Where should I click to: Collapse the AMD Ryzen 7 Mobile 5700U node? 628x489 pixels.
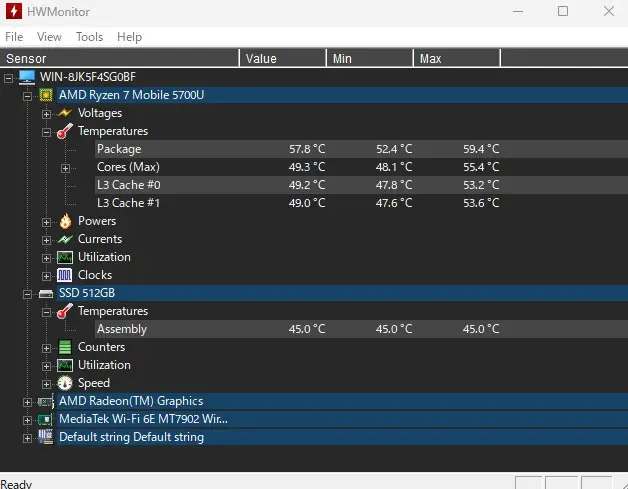pyautogui.click(x=28, y=95)
